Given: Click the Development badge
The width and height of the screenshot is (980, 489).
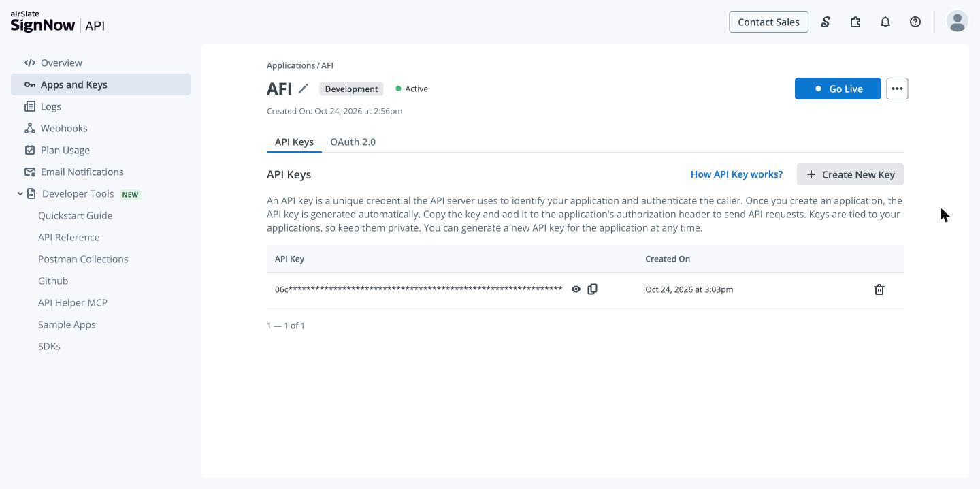Looking at the screenshot, I should point(351,89).
